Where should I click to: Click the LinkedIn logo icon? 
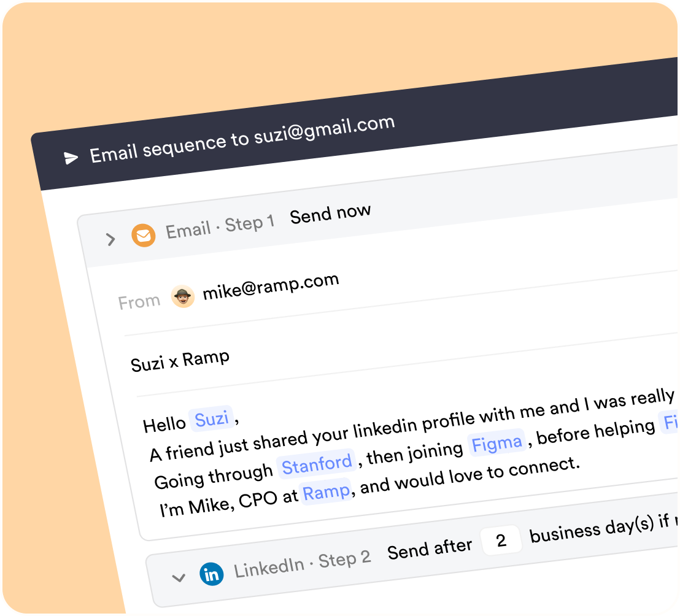point(212,575)
